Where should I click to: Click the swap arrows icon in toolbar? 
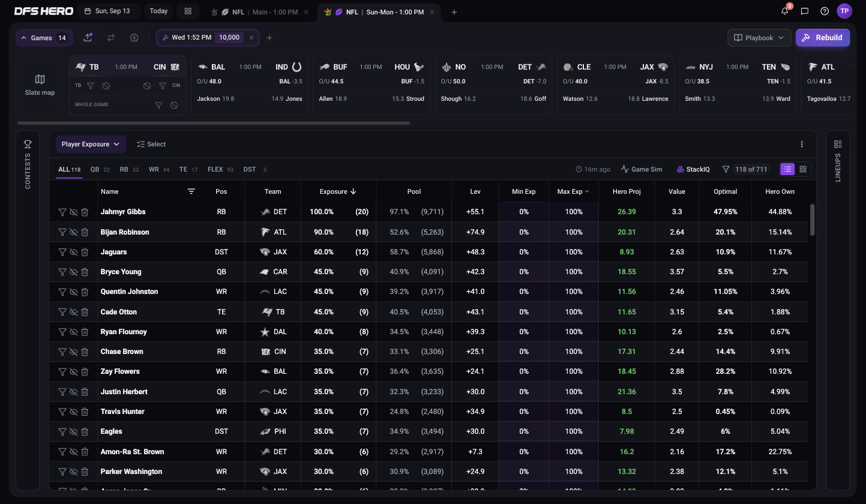pyautogui.click(x=111, y=37)
